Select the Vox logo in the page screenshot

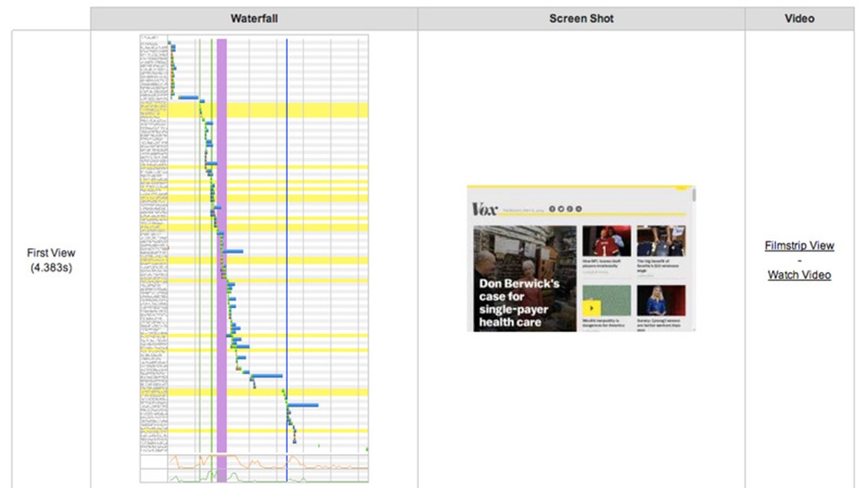(x=485, y=209)
